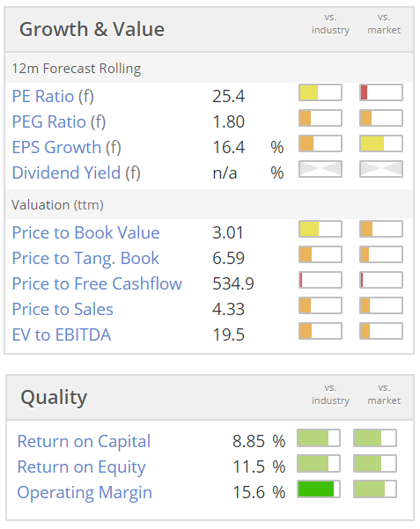Open the Price to Sales link

pyautogui.click(x=63, y=309)
